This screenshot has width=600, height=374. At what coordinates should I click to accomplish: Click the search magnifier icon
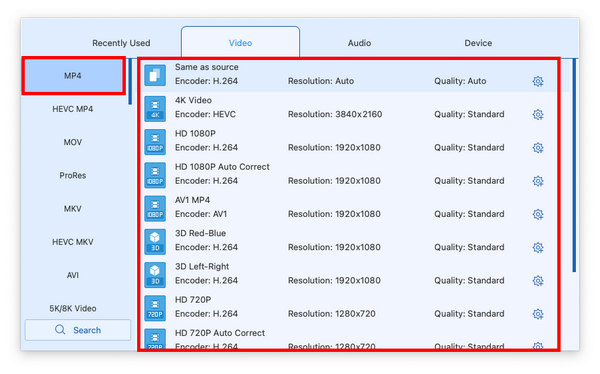tap(60, 330)
